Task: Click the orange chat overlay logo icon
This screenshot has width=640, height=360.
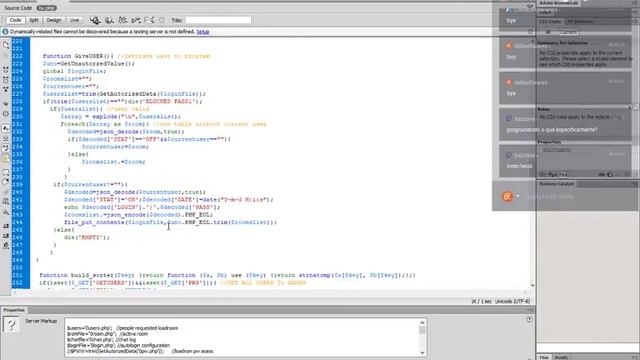Action: (x=507, y=197)
